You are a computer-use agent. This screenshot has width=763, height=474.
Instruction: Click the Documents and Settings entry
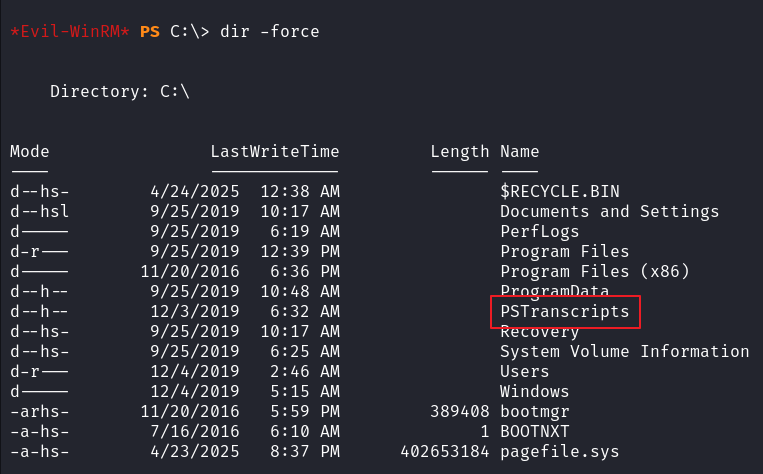tap(609, 212)
